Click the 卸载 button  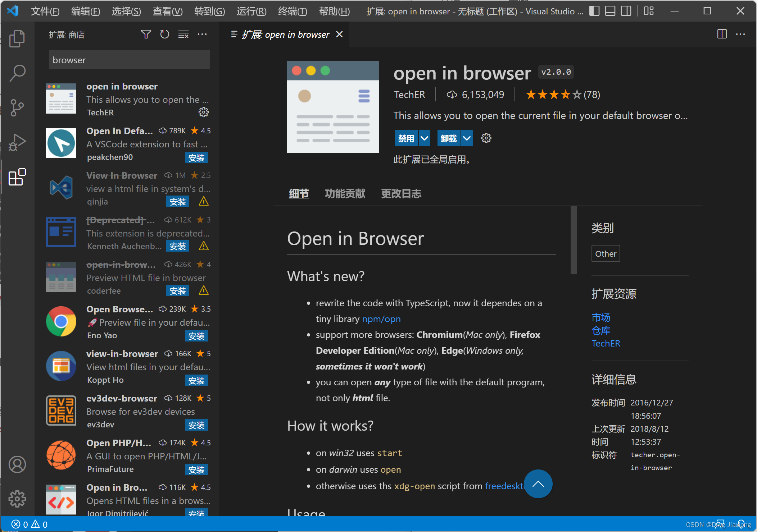point(449,138)
